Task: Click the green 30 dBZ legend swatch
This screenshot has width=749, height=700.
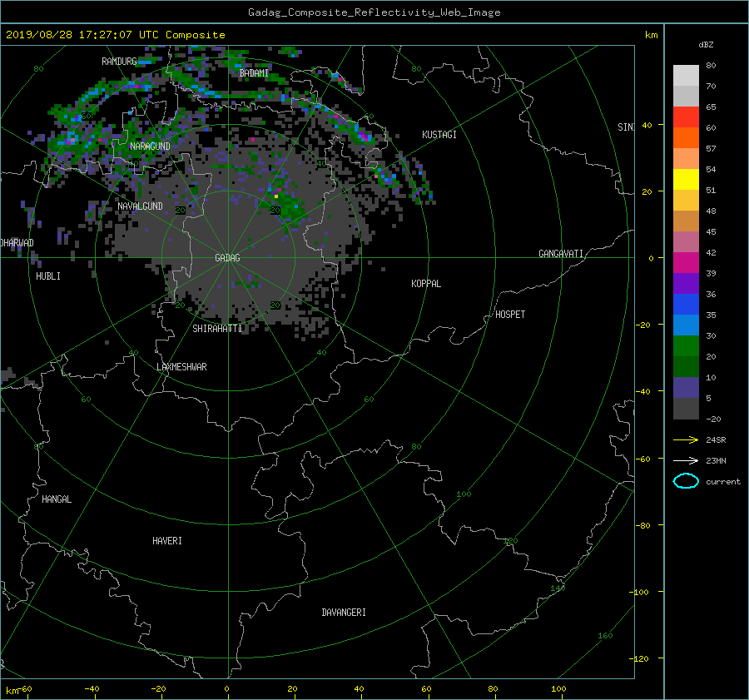Action: point(686,346)
